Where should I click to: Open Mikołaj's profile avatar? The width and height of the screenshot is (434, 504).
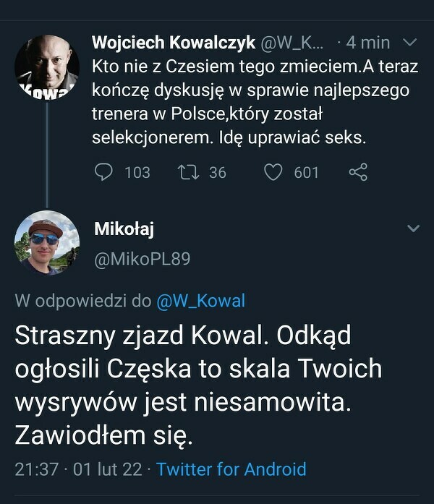pos(47,243)
